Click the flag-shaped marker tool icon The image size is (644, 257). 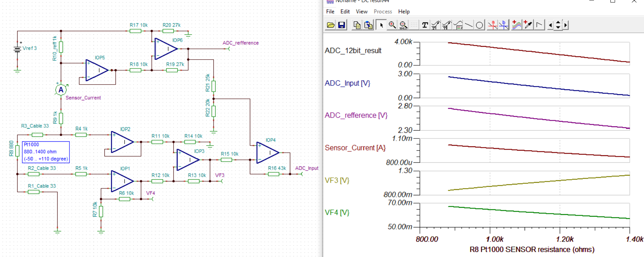coord(539,25)
